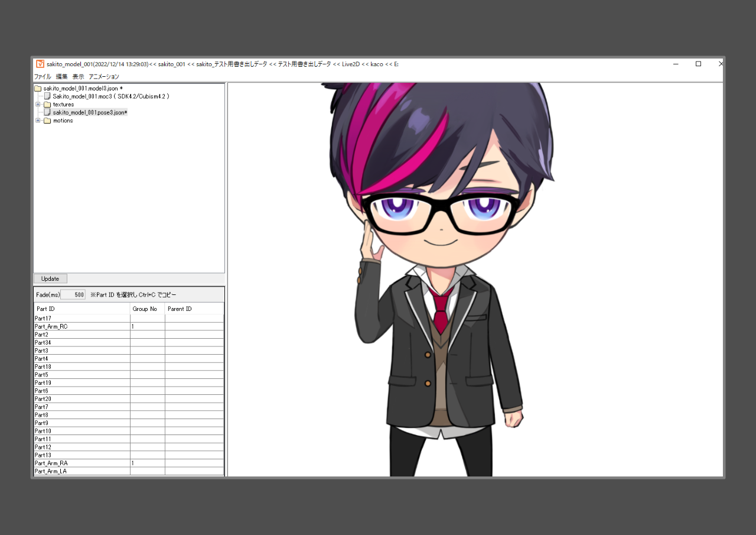Select the Part18 row

129,367
